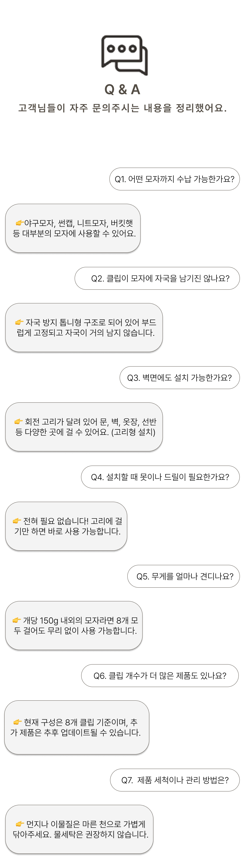
Task: Click the pointing hand emoji before 자국 방지
Action: coord(19,322)
